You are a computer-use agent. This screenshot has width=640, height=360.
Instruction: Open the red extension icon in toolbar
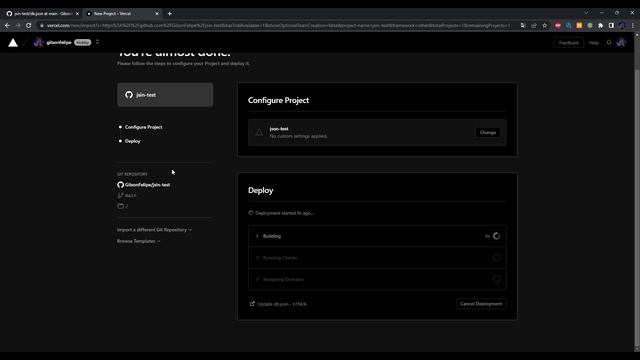(x=558, y=25)
